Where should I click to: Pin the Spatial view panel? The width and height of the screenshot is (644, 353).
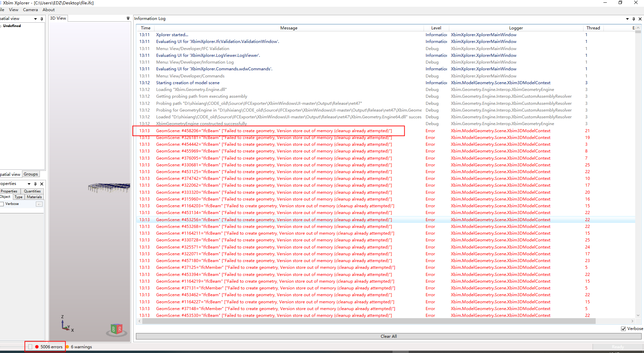[42, 19]
